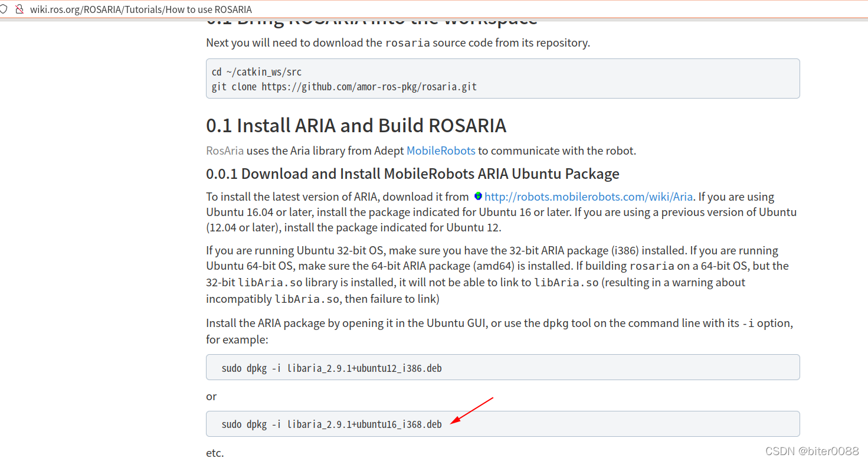868x461 pixels.
Task: Open the robots.mobilerobots.com/wiki/Aria link
Action: click(x=589, y=197)
